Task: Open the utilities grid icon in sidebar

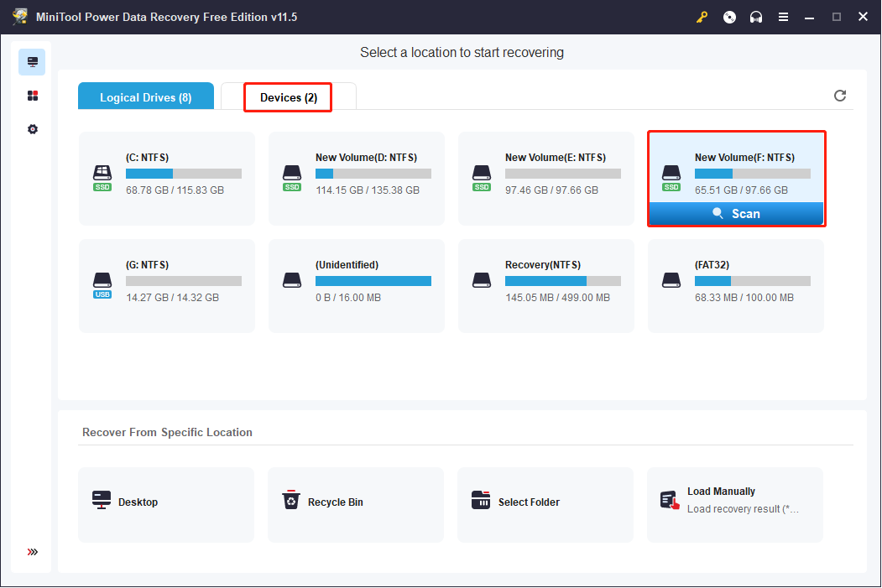Action: click(33, 96)
